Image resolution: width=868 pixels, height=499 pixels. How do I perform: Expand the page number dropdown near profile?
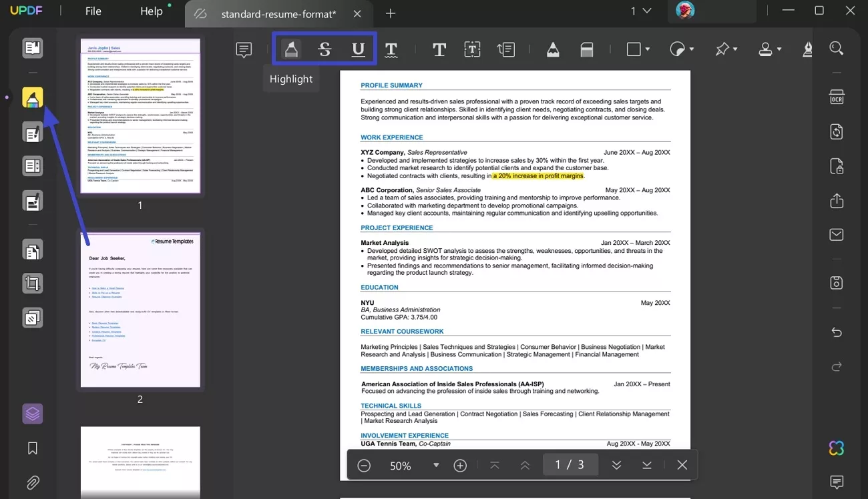coord(643,11)
